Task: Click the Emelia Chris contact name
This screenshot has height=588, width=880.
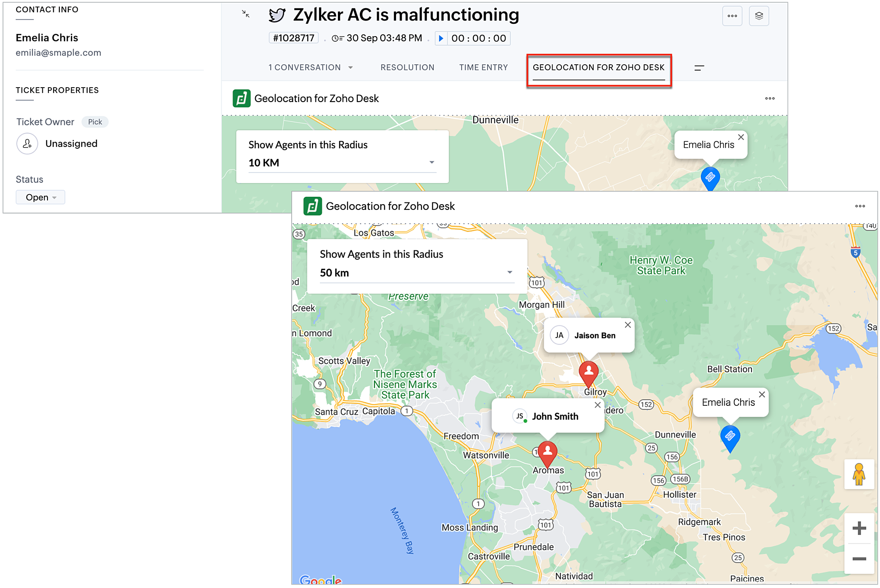Action: tap(47, 38)
